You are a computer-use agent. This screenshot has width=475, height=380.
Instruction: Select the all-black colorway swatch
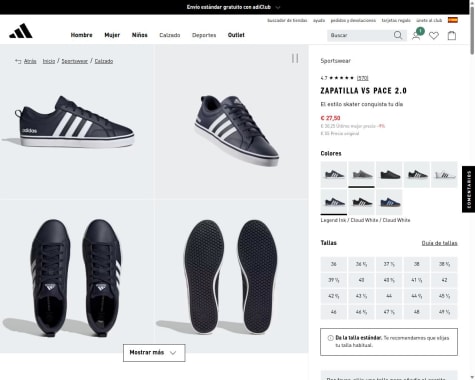coord(389,174)
